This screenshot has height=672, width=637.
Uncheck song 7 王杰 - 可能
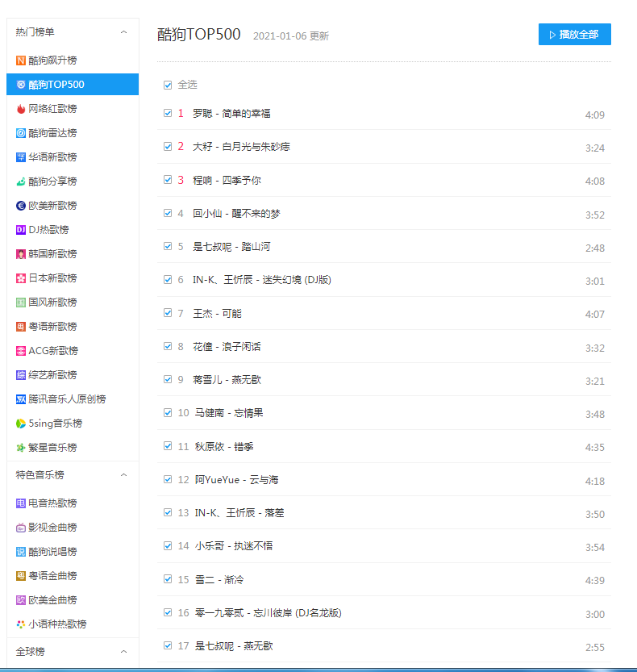[x=168, y=313]
